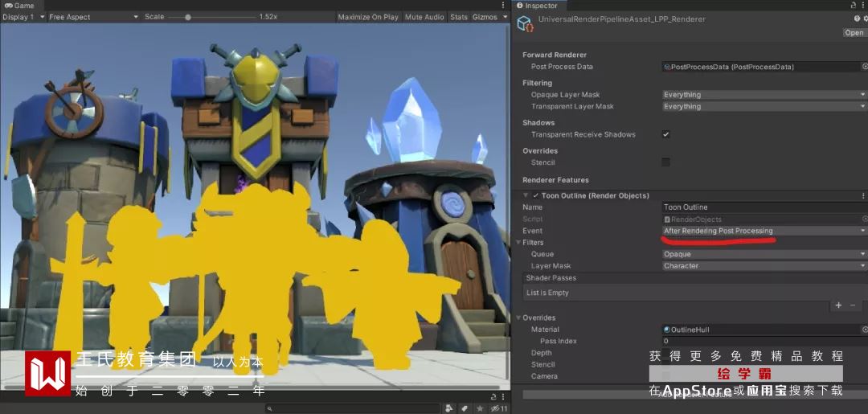
Task: Toggle hidden packages eye icon showing 11
Action: pyautogui.click(x=499, y=408)
